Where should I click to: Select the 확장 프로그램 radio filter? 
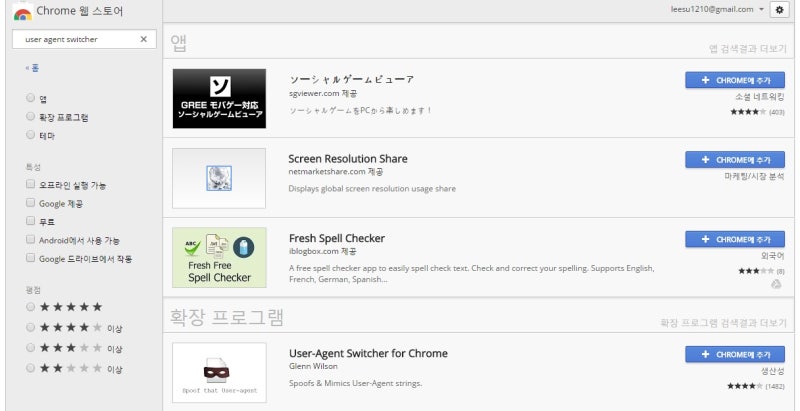pos(31,117)
